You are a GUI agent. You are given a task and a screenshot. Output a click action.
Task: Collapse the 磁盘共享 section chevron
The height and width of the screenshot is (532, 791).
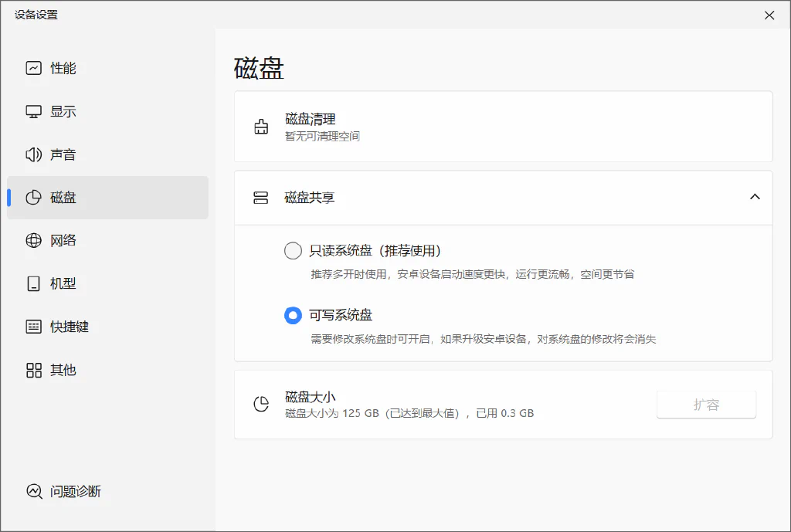(x=755, y=197)
